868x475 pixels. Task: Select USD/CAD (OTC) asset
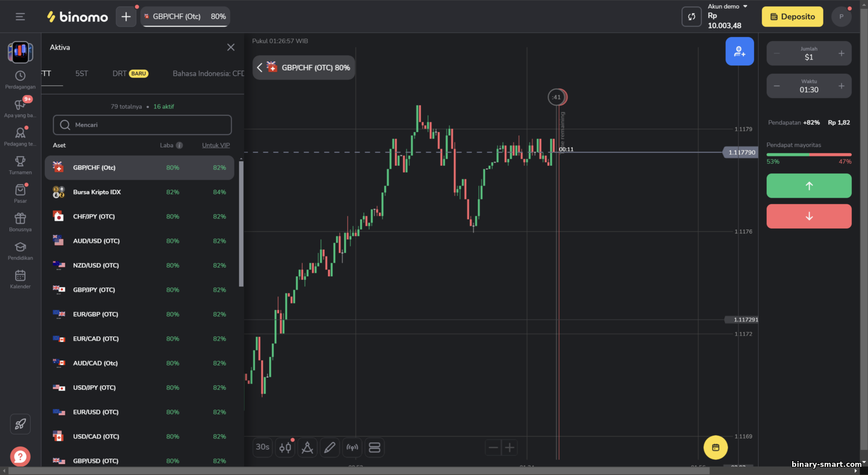pos(139,436)
